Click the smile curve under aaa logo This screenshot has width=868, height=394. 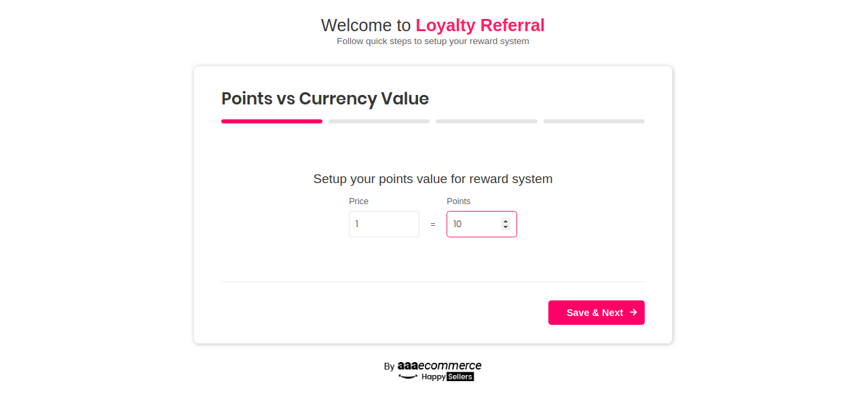point(408,376)
